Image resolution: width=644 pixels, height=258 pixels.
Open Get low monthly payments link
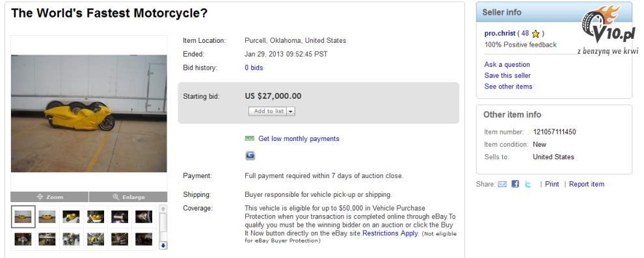pyautogui.click(x=299, y=138)
